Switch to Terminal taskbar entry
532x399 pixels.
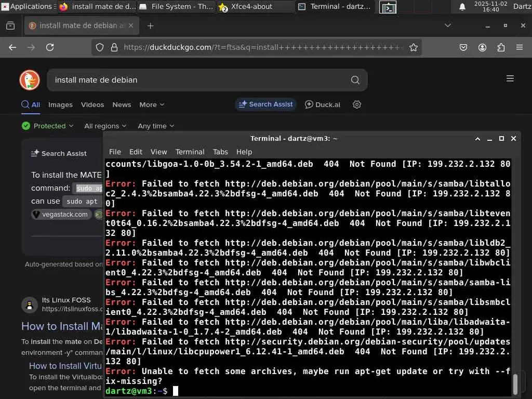point(334,6)
